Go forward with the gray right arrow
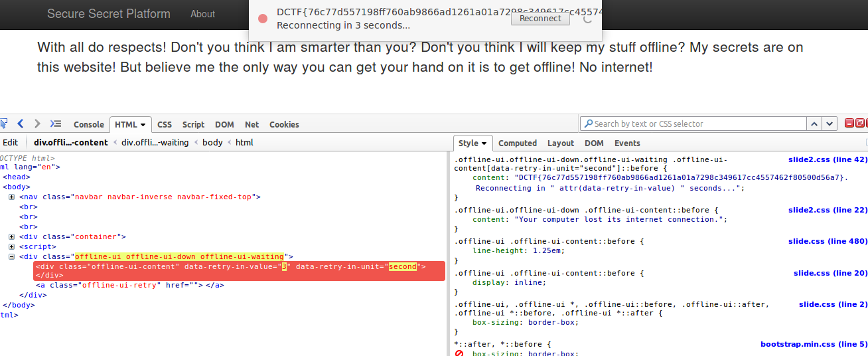The height and width of the screenshot is (356, 868). [37, 124]
